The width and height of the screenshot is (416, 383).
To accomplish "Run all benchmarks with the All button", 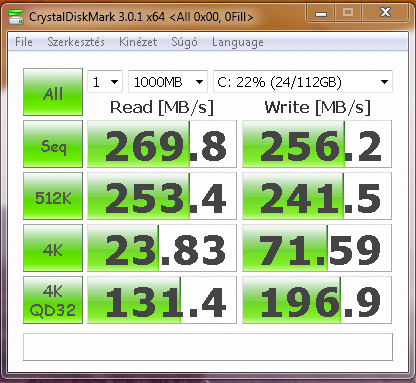I will 53,92.
